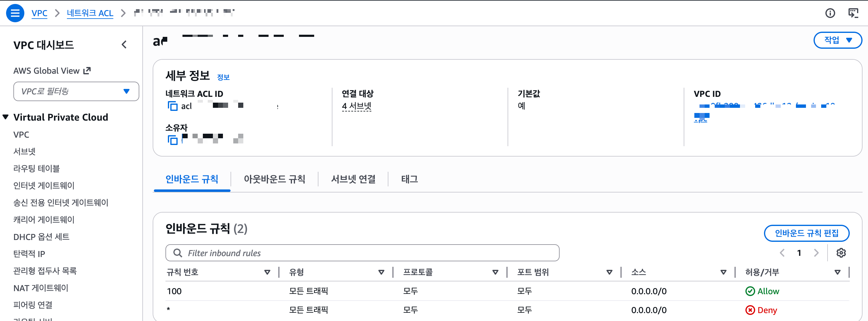Open 관리형 접두사 목록 in the sidebar

45,271
